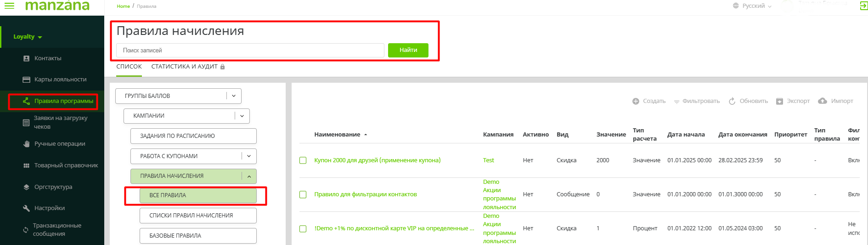Check the Купон 2000 для друзей row
868x245 pixels.
click(x=303, y=160)
